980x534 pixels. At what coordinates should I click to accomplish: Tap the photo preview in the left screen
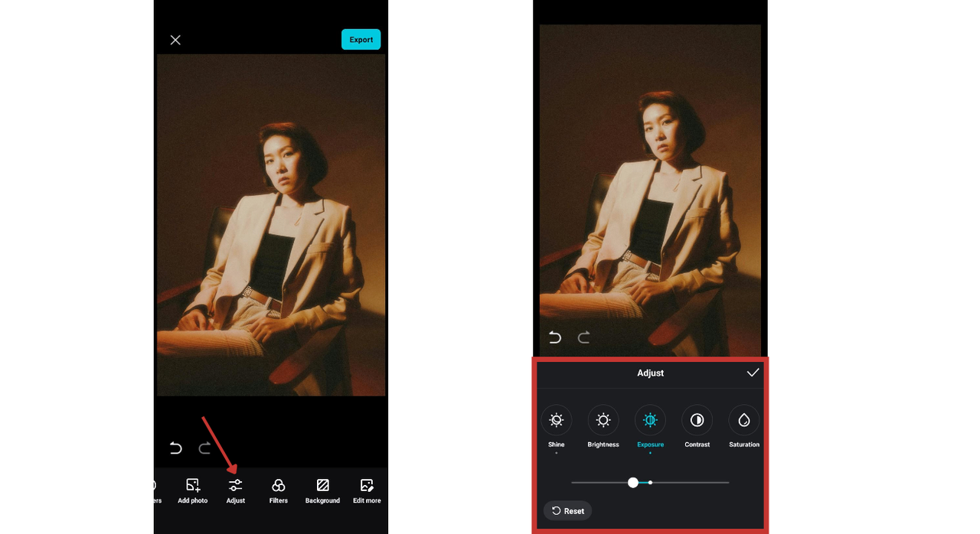[x=271, y=225]
